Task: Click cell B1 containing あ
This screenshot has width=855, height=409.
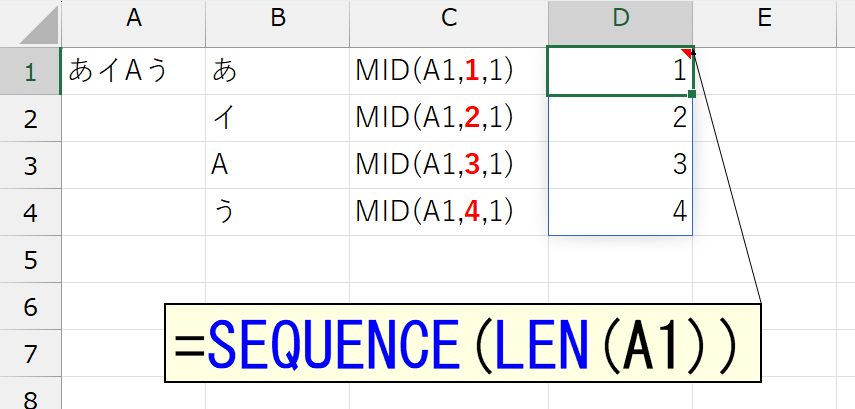Action: (x=278, y=71)
